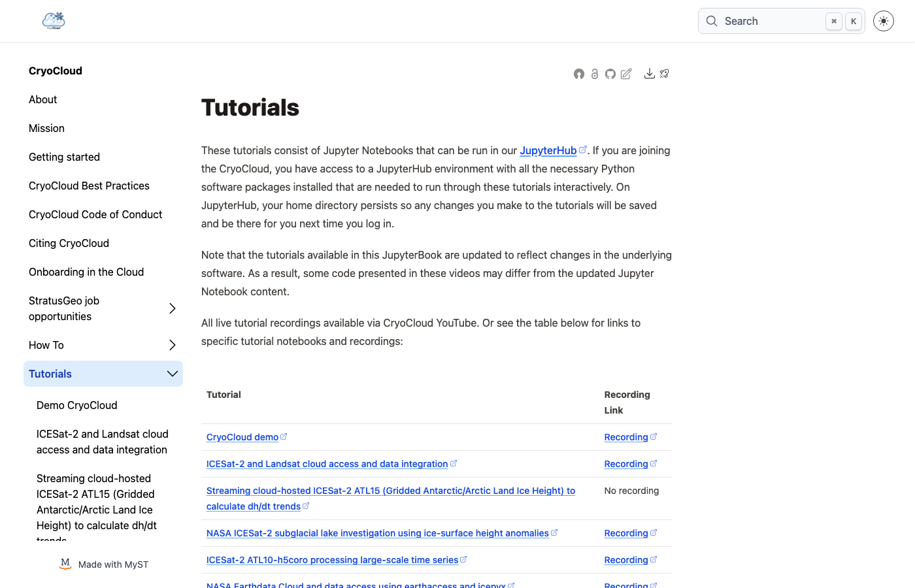Click the Made with MyST footer link
Viewport: 915px width, 588px height.
[x=105, y=564]
